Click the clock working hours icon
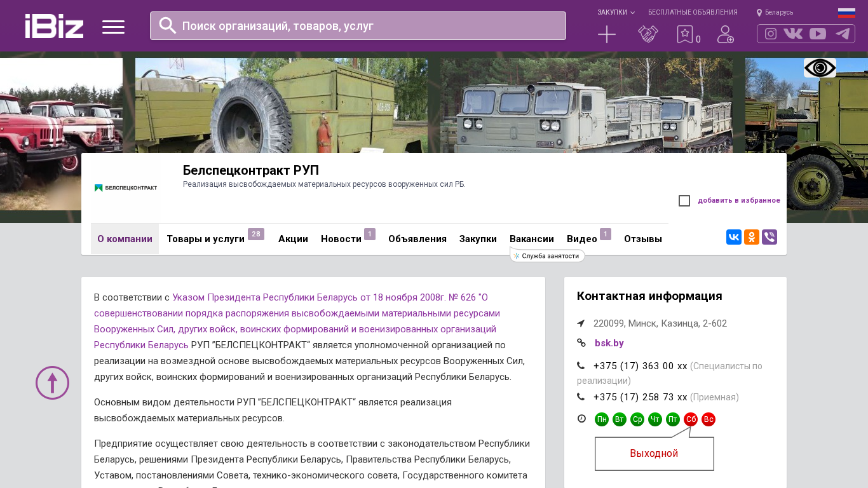 [581, 419]
